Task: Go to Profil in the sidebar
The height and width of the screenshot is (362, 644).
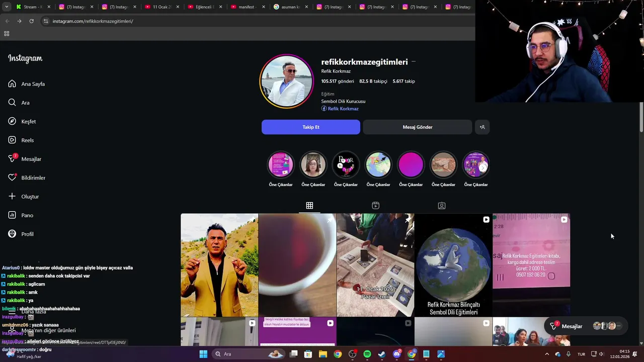Action: (x=21, y=234)
